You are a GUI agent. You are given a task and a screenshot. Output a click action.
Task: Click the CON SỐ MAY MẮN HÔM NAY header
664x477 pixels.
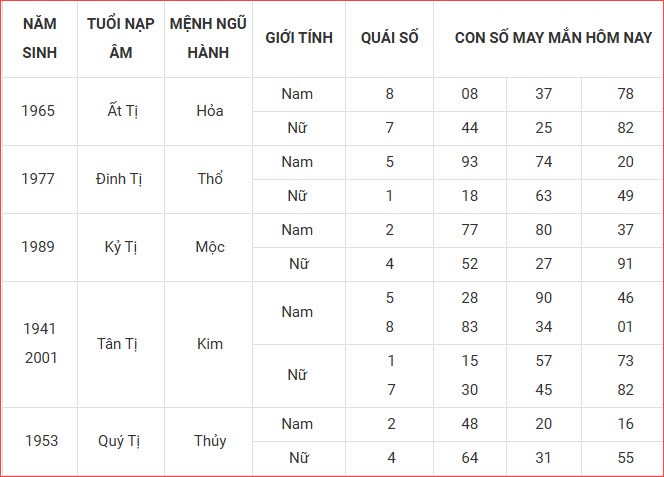point(546,38)
